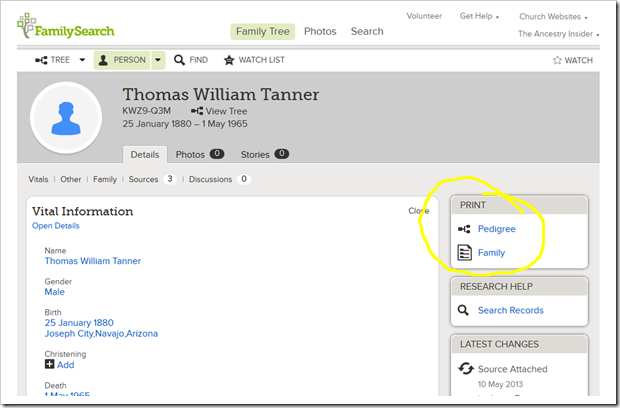Jump to the Family section link
This screenshot has width=620, height=408.
click(105, 179)
